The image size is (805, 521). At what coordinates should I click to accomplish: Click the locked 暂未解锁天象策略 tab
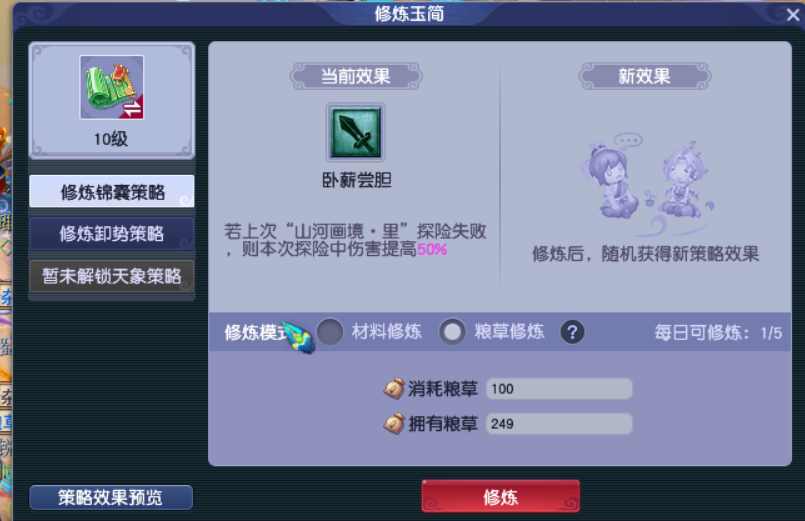[112, 276]
